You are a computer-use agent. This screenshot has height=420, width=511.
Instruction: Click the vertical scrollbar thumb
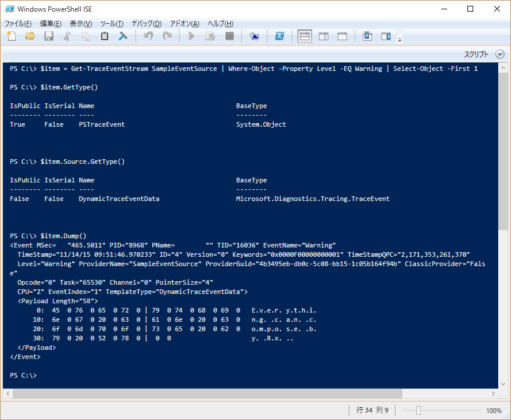503,152
